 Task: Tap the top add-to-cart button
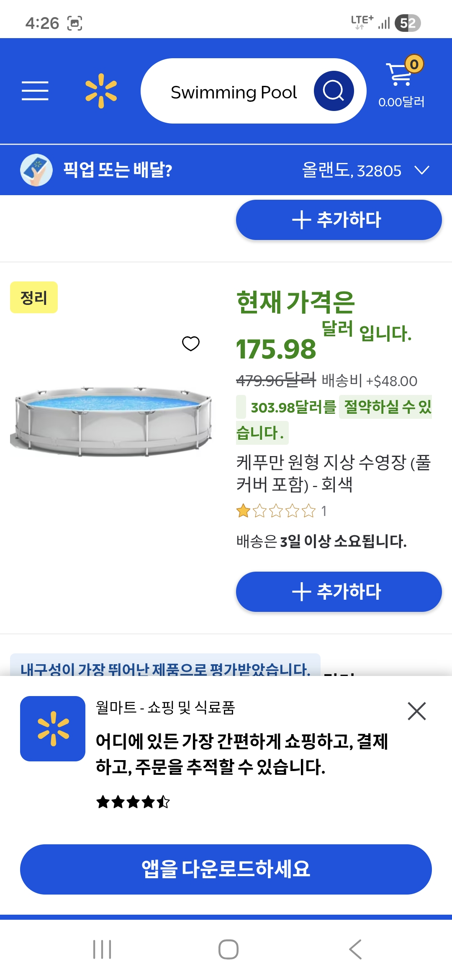[339, 220]
